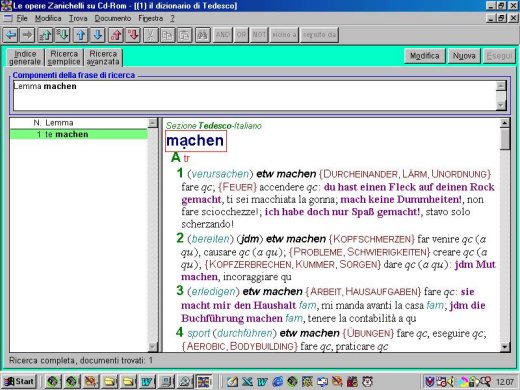The image size is (520, 390).
Task: Click the dictionary entry's up scroll arrow
Action: point(505,123)
